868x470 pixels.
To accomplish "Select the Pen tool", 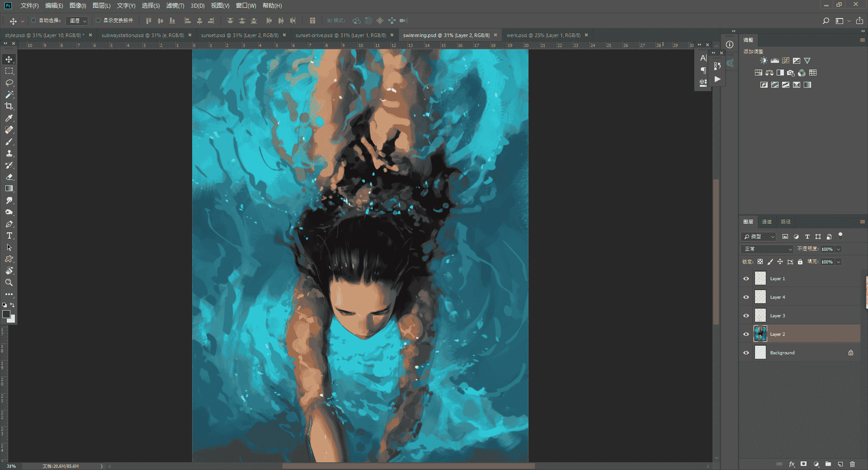I will tap(9, 224).
